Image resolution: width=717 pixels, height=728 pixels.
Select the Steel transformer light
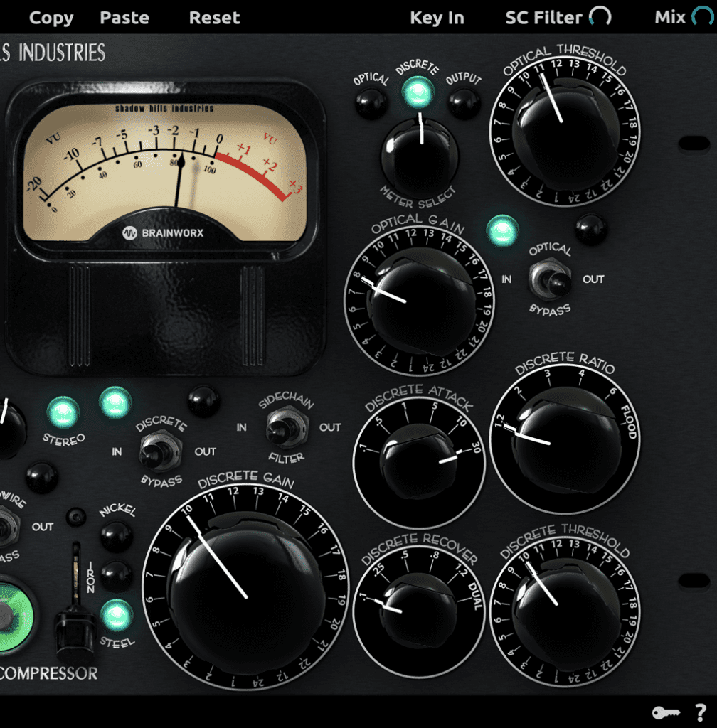pyautogui.click(x=116, y=616)
